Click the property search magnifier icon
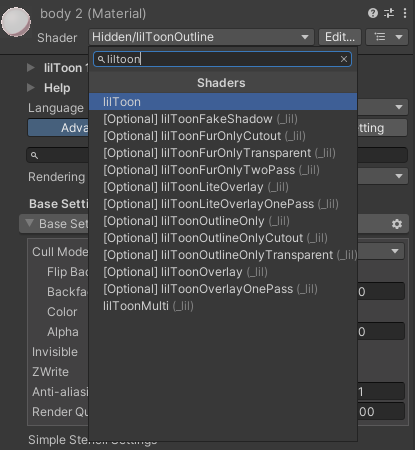 pyautogui.click(x=34, y=155)
